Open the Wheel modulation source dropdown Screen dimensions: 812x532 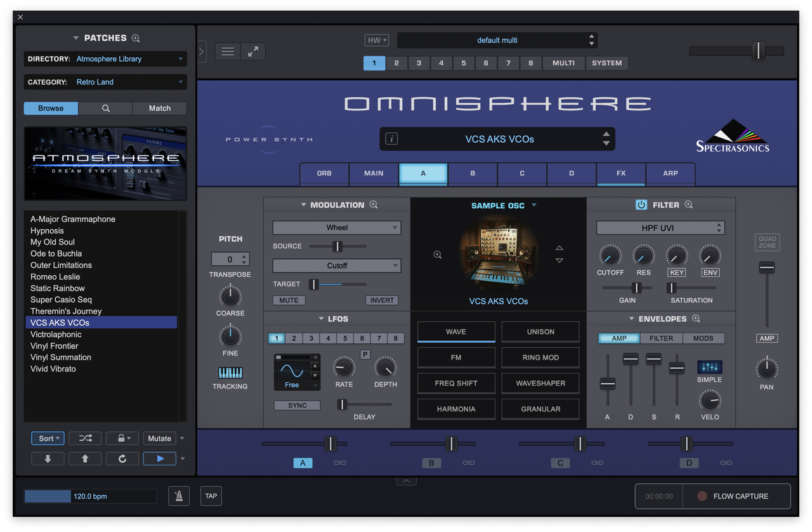337,227
